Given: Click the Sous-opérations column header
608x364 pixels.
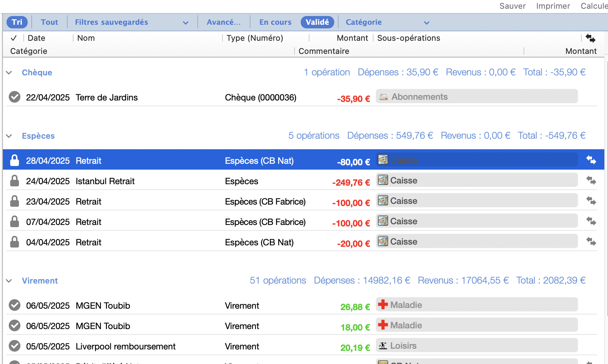Looking at the screenshot, I should coord(408,38).
